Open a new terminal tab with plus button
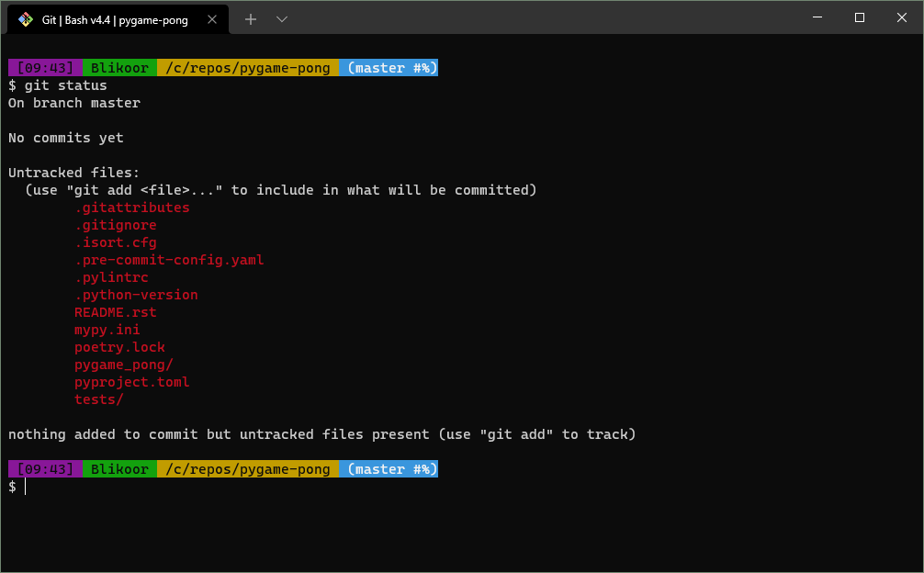The height and width of the screenshot is (573, 924). click(251, 19)
